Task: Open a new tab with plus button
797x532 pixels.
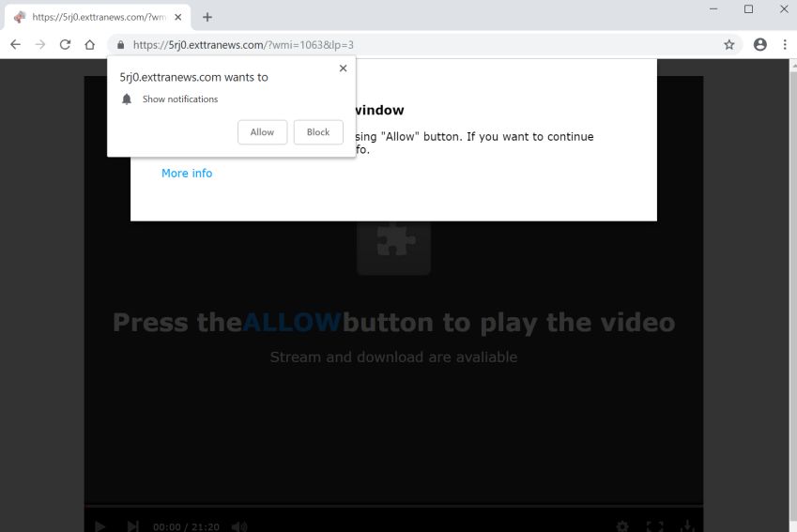Action: tap(207, 17)
